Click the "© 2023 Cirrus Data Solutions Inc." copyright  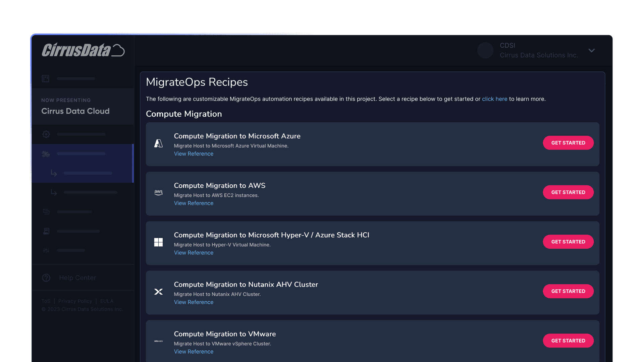pyautogui.click(x=82, y=309)
